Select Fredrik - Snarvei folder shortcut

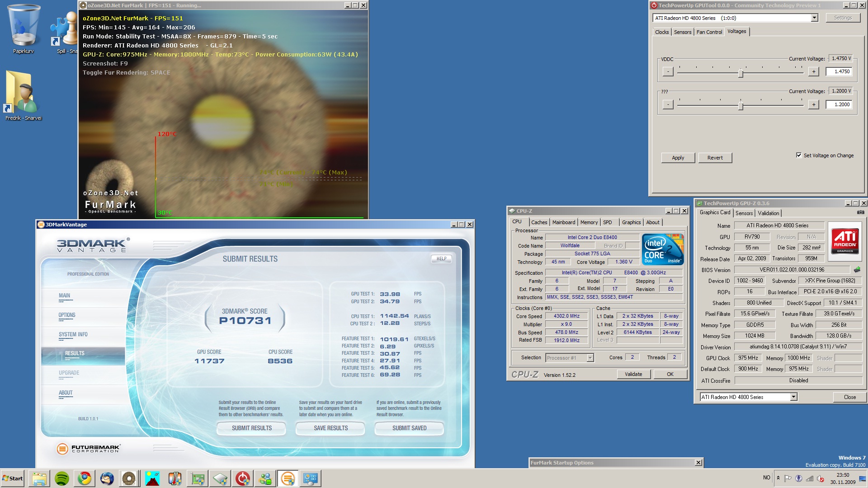[x=24, y=96]
